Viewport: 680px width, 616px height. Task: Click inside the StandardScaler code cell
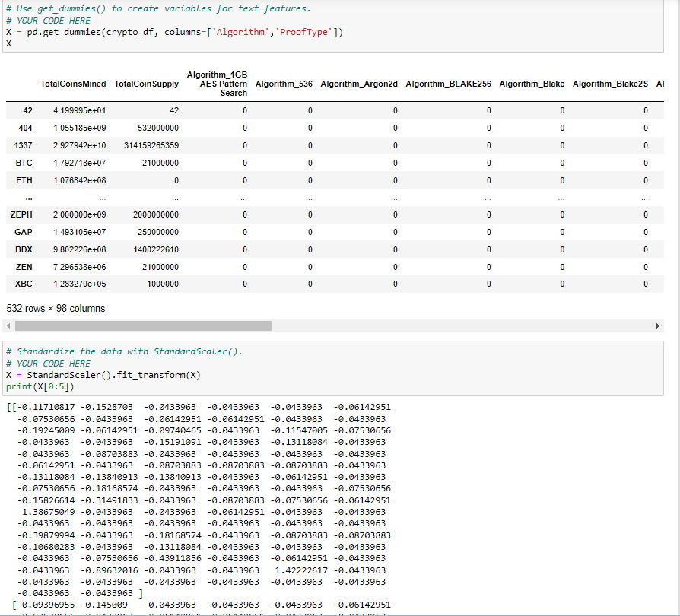coord(333,369)
